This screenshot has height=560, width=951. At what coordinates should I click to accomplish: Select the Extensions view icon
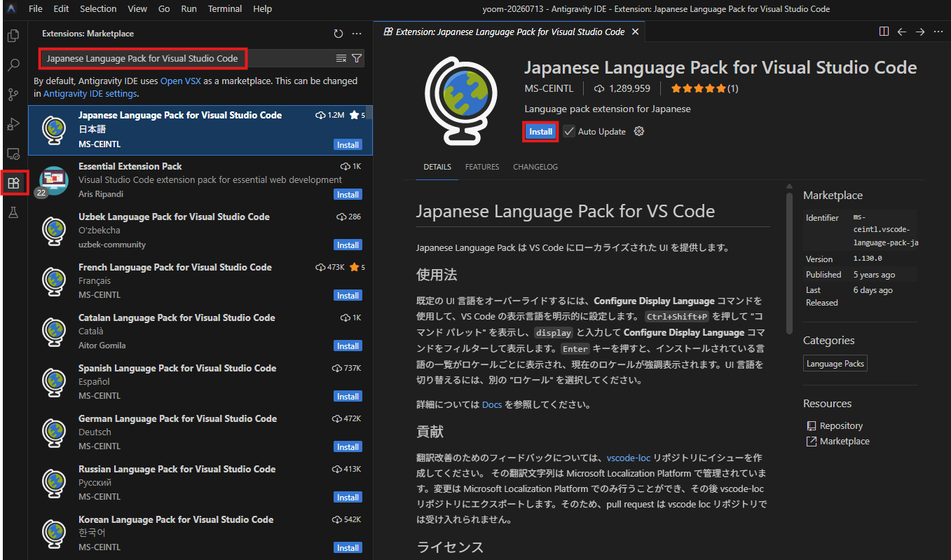click(13, 184)
